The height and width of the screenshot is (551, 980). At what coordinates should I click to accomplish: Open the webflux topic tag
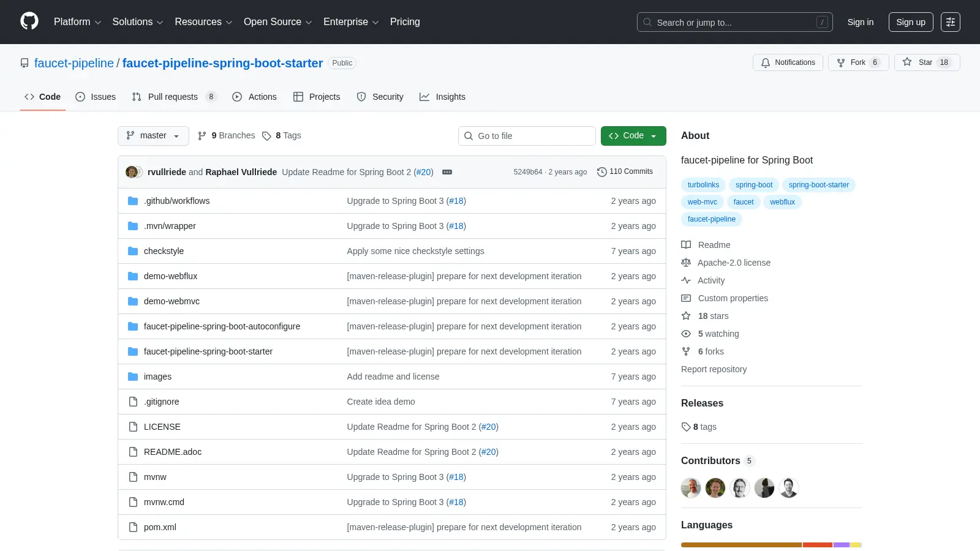coord(782,202)
